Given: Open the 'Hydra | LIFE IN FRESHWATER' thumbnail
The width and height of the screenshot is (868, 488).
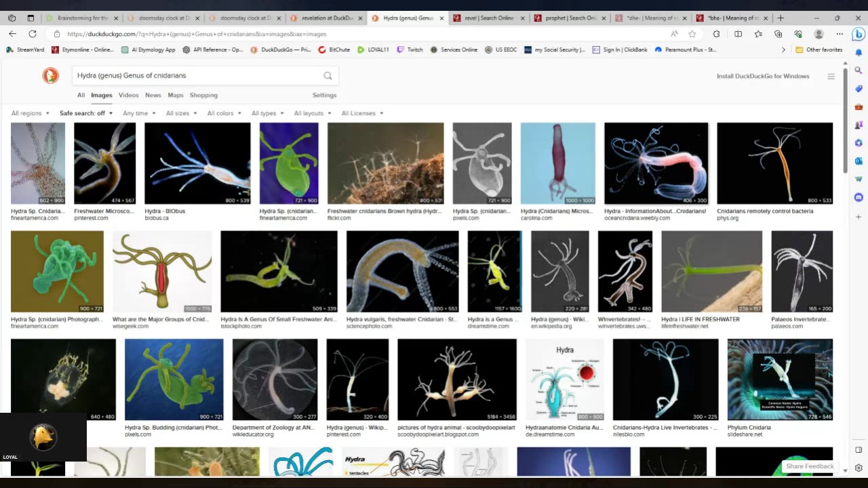Looking at the screenshot, I should click(x=711, y=271).
